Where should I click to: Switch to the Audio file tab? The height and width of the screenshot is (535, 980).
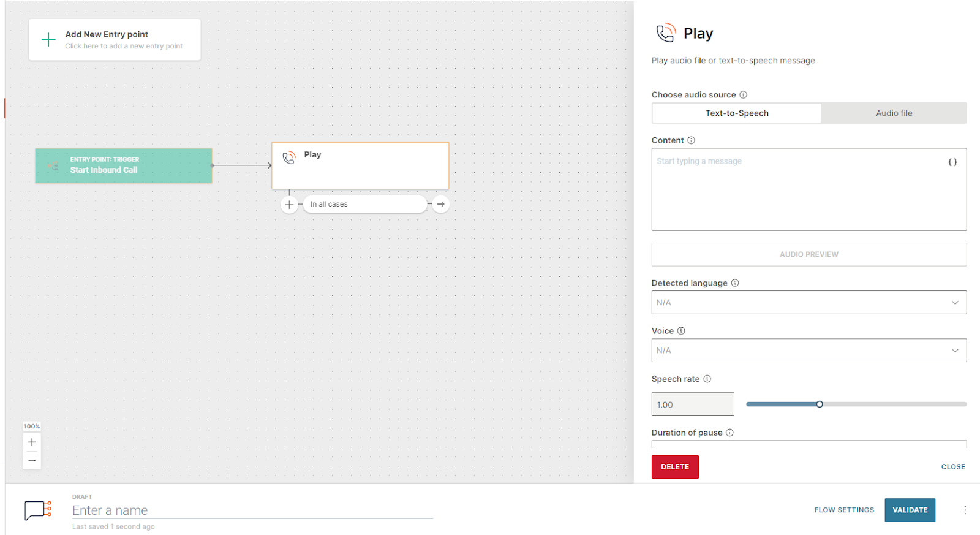894,113
